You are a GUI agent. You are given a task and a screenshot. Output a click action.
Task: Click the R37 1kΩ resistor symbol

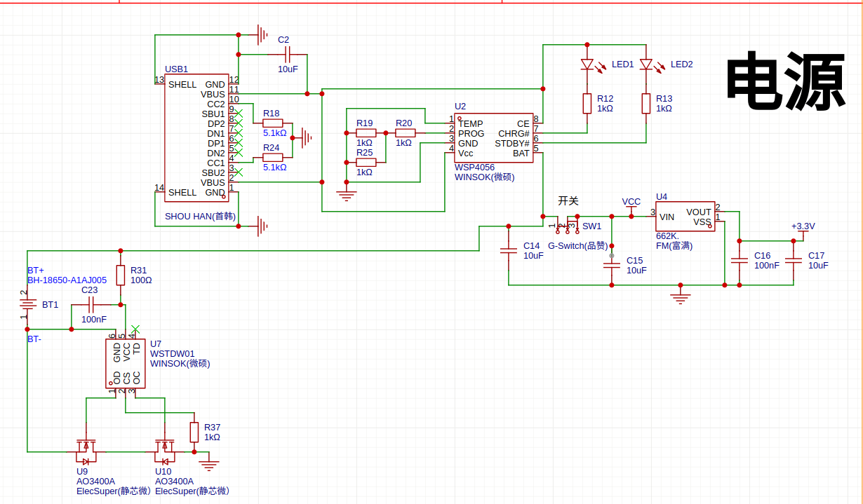pyautogui.click(x=194, y=432)
